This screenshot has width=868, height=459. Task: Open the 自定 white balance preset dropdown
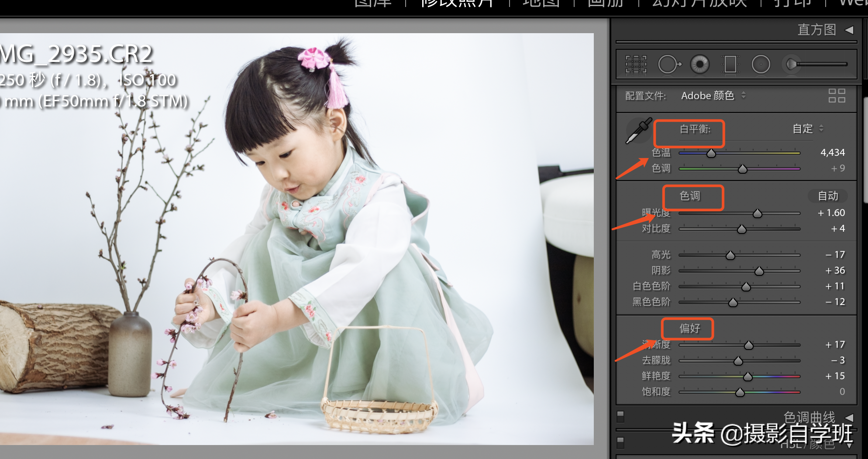(807, 129)
